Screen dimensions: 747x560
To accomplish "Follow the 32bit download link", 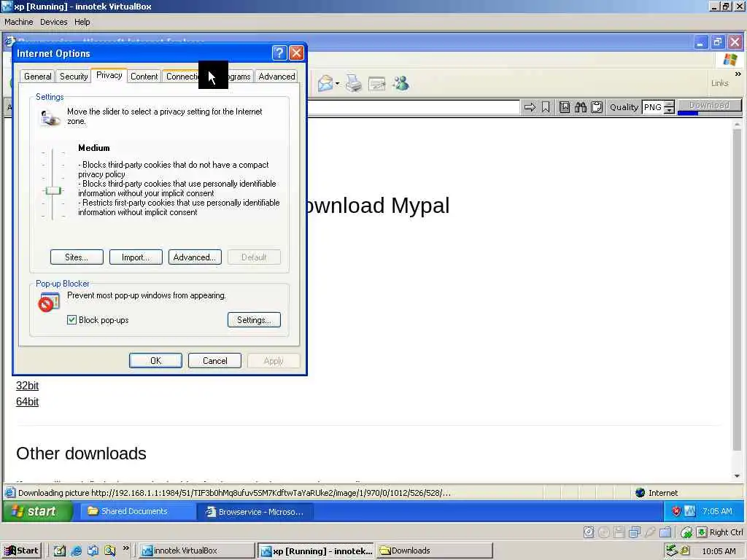I will pos(27,386).
